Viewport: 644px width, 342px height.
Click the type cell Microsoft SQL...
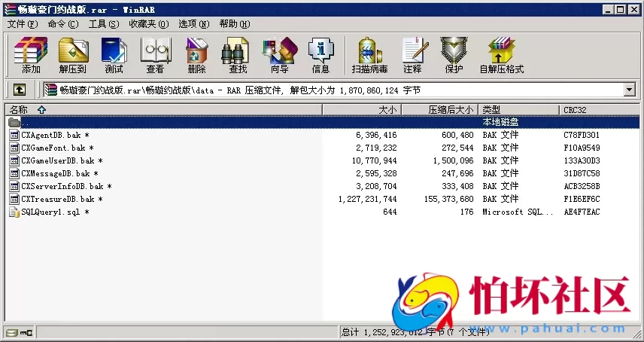[x=518, y=212]
